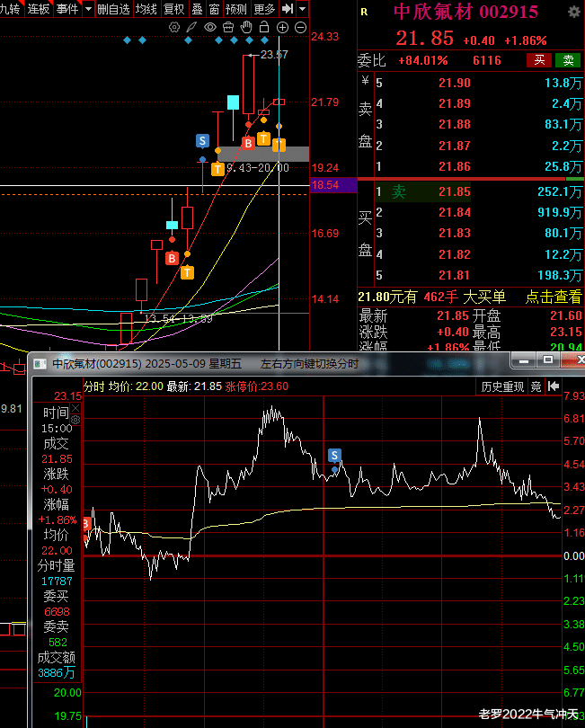The width and height of the screenshot is (585, 728).
Task: Zoom out with the minus icon
Action: [300, 27]
